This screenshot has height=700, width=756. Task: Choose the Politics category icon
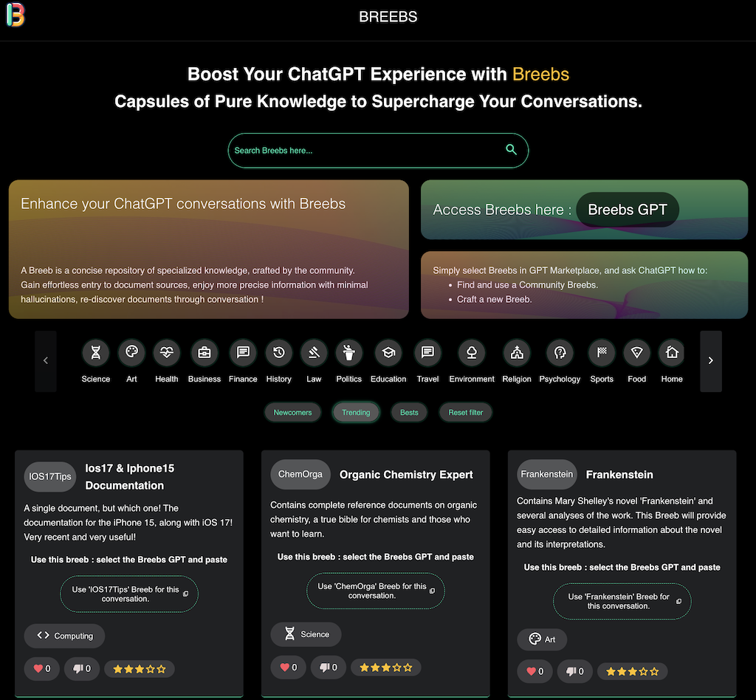tap(349, 353)
